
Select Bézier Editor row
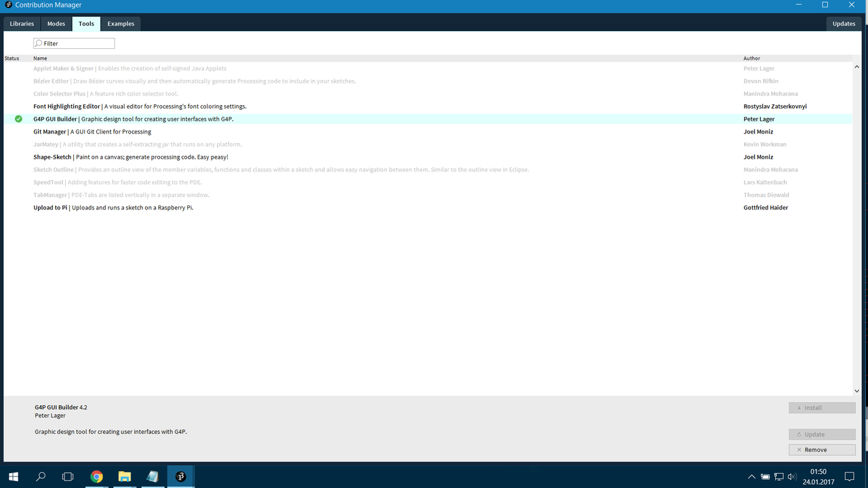pos(428,81)
